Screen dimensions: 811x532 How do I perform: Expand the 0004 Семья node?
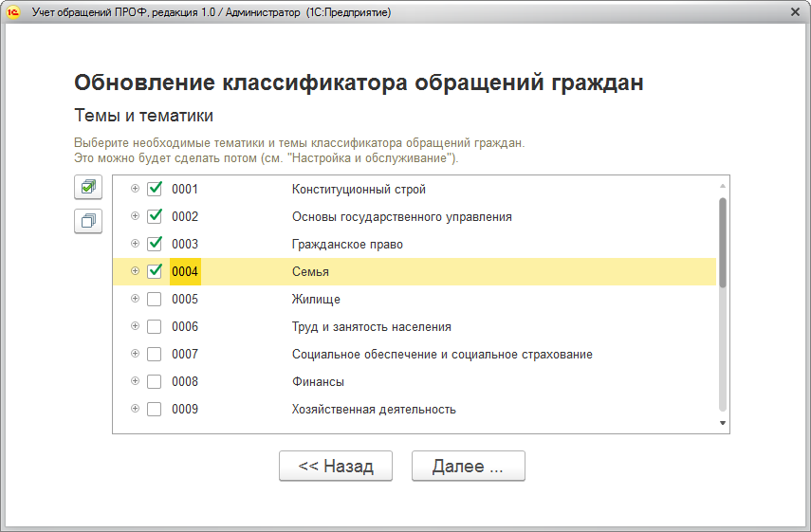[x=135, y=271]
